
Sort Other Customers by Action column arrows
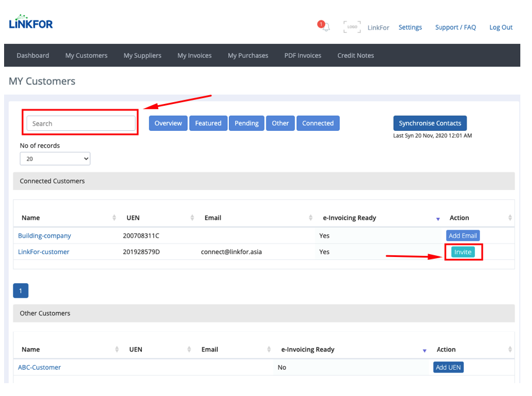pos(510,349)
